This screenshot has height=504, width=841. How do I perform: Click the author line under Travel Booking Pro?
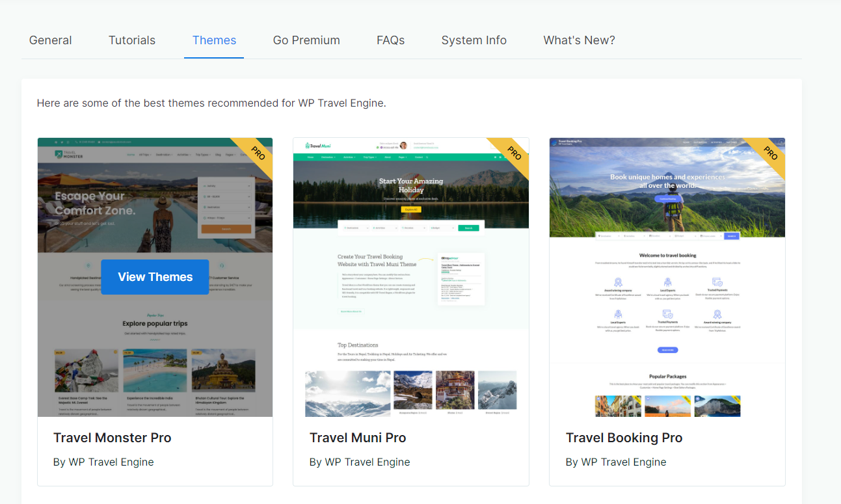click(x=616, y=462)
